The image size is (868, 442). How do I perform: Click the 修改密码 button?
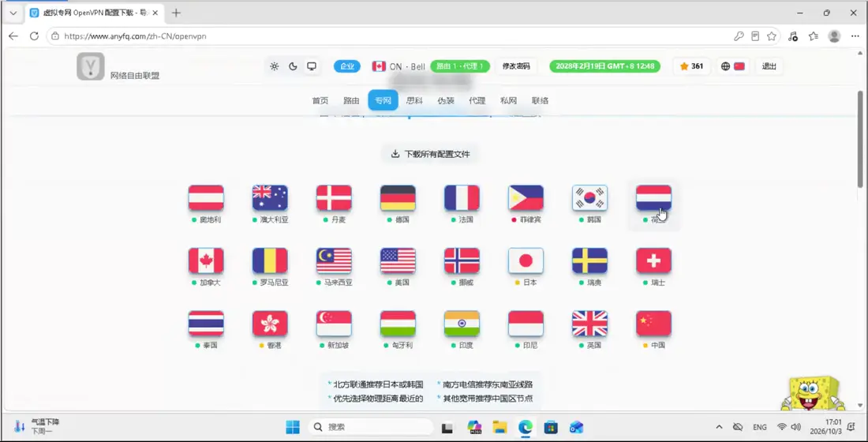(x=517, y=66)
